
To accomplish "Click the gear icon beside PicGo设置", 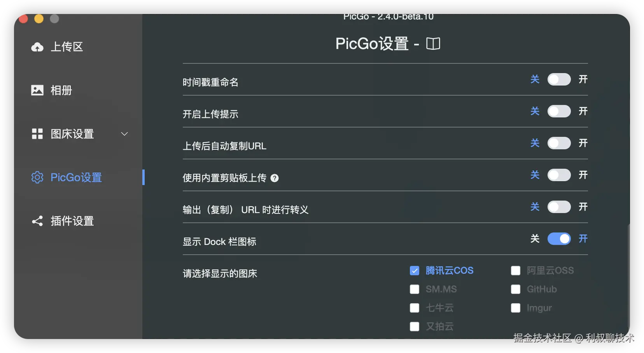I will click(37, 177).
